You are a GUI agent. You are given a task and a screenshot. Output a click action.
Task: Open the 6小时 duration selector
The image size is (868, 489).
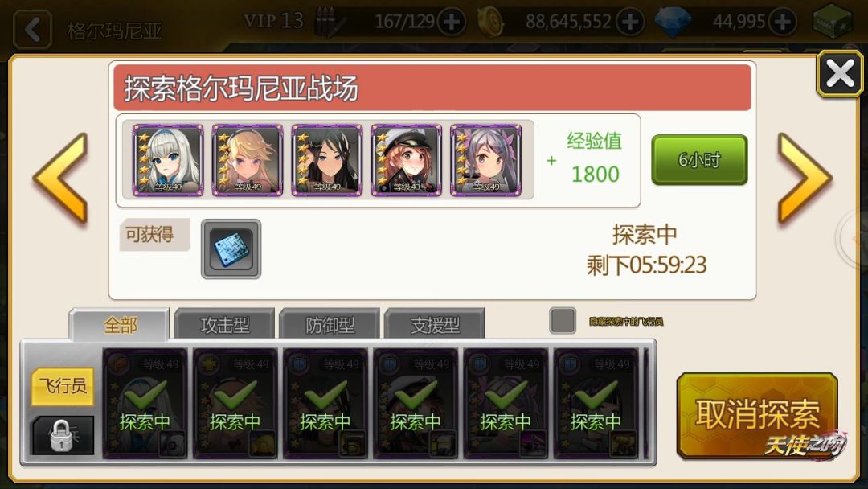coord(699,160)
